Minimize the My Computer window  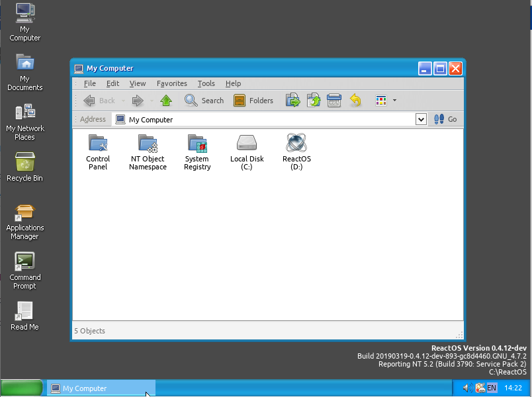424,69
